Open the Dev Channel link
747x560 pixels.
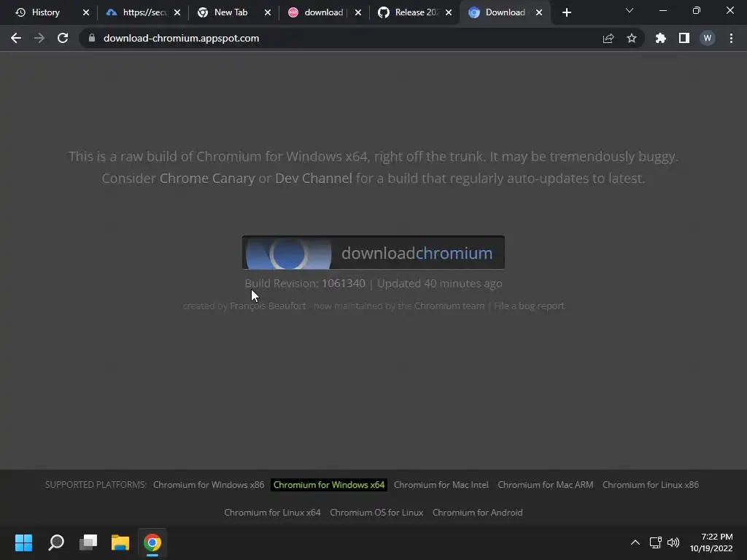[314, 178]
